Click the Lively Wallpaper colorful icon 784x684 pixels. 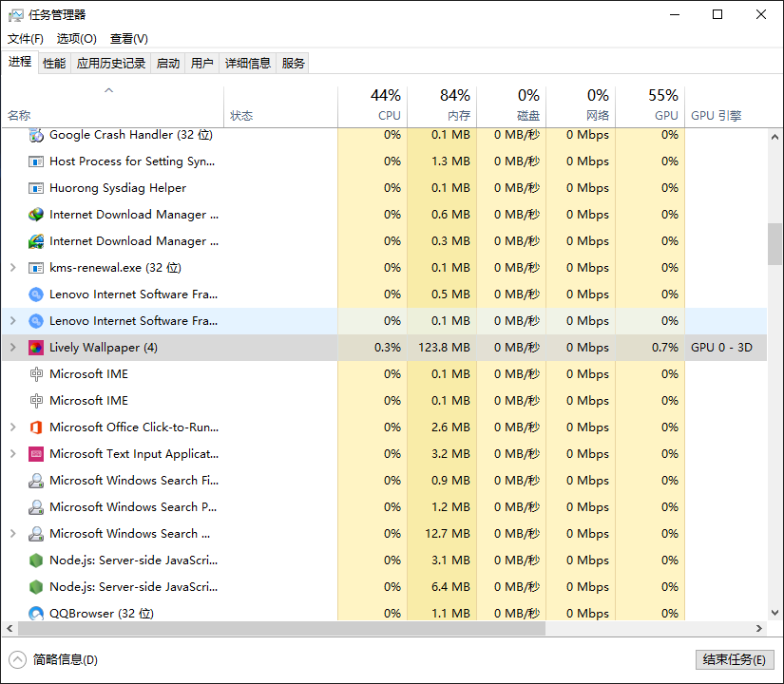[x=36, y=348]
